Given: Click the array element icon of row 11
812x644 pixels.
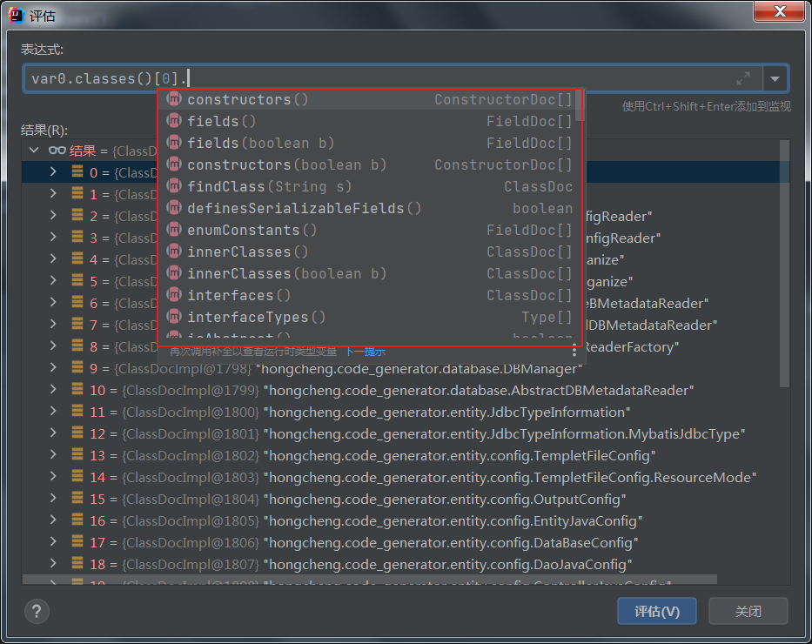Looking at the screenshot, I should coord(77,411).
